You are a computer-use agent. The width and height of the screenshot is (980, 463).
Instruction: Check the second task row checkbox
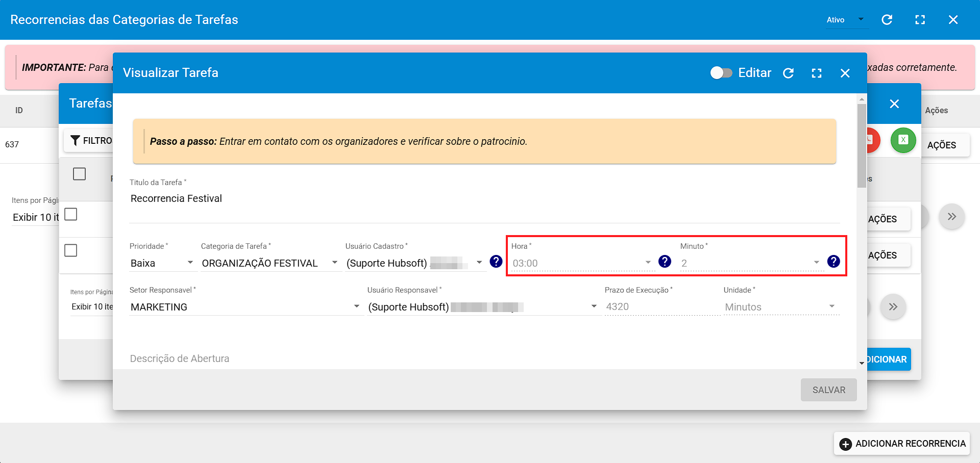click(x=71, y=250)
